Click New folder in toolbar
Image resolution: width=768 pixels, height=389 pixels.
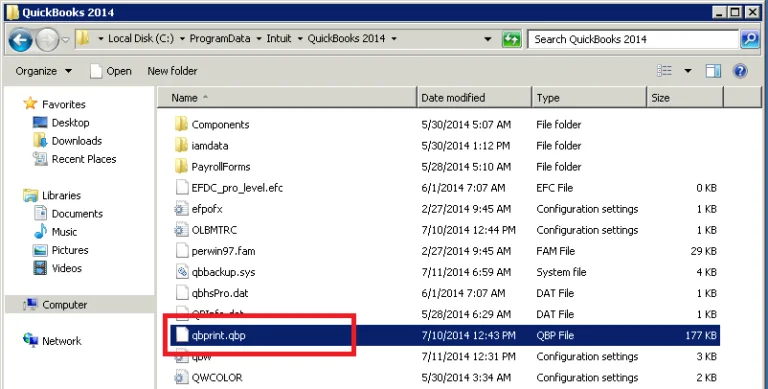172,71
